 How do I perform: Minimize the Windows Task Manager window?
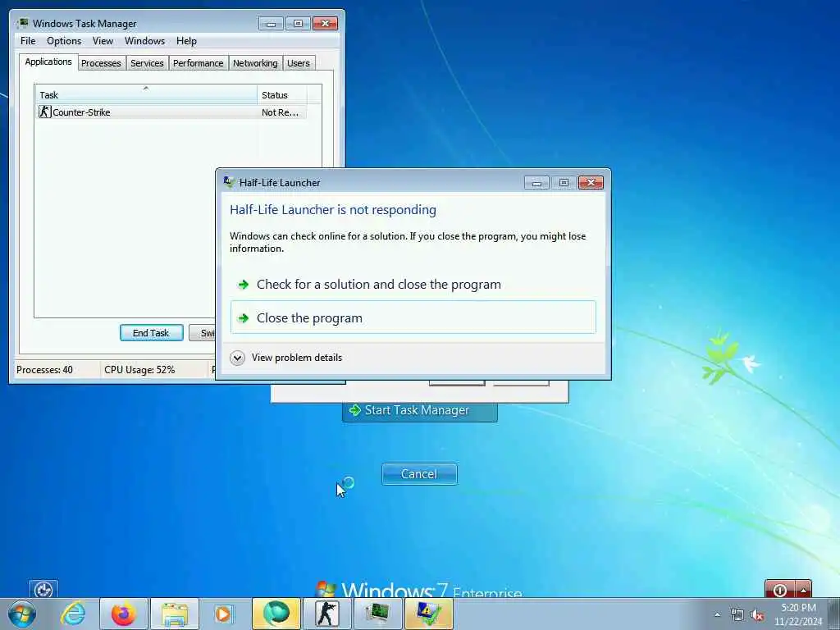271,24
